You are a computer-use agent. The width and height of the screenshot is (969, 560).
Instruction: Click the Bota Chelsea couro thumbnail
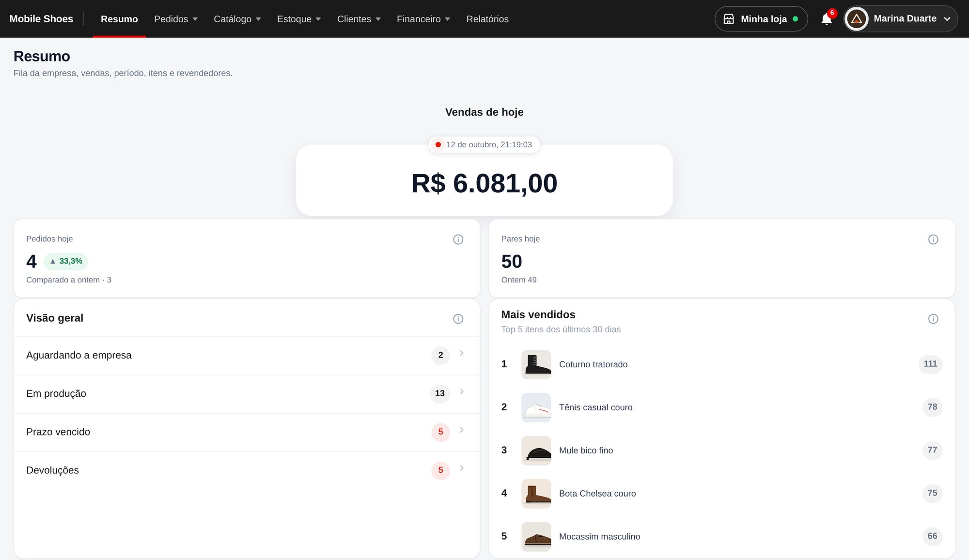point(536,494)
